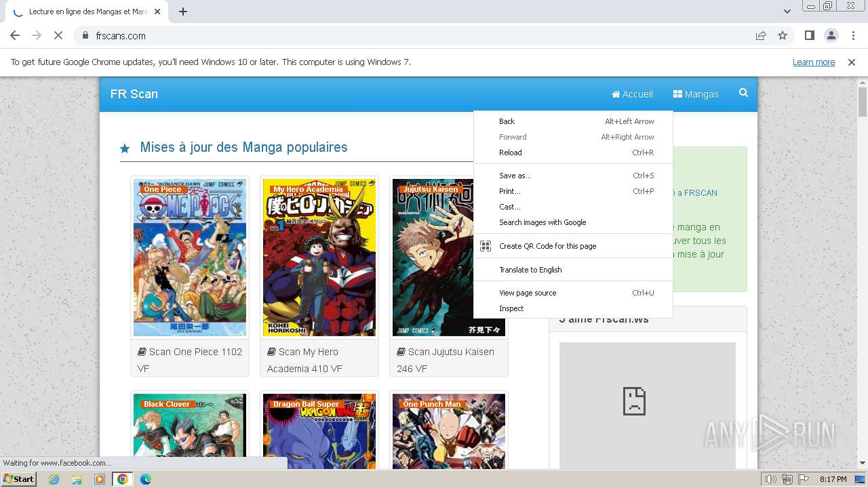Click the Facebook widget placeholder
This screenshot has width=868, height=488.
tap(647, 405)
